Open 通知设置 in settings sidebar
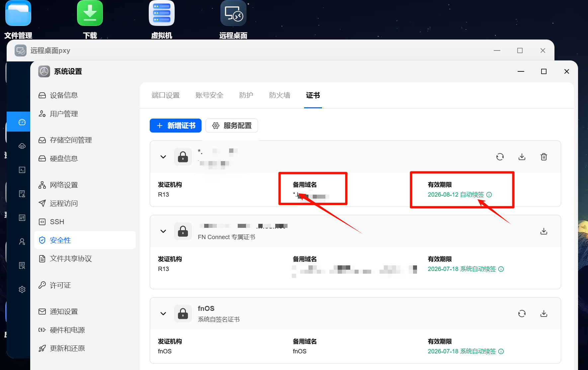 point(85,312)
